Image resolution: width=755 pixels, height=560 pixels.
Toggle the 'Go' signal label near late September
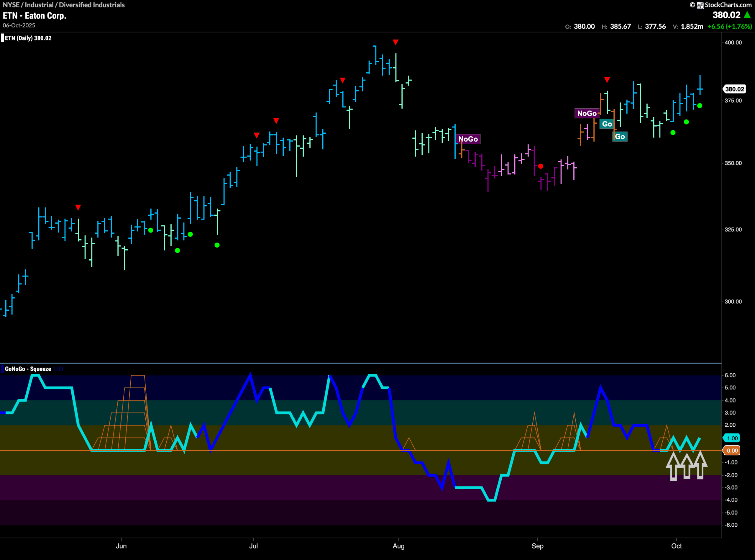[607, 124]
